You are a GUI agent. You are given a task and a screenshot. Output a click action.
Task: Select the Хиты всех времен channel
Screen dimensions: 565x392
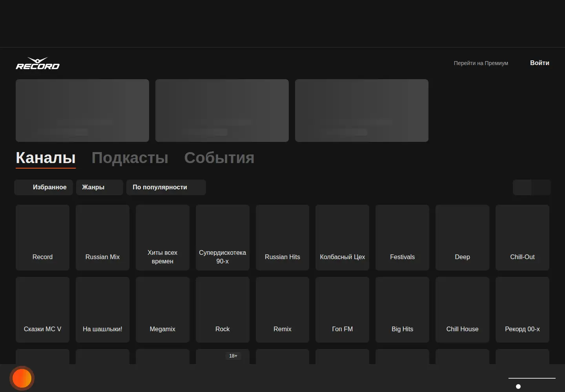click(162, 238)
